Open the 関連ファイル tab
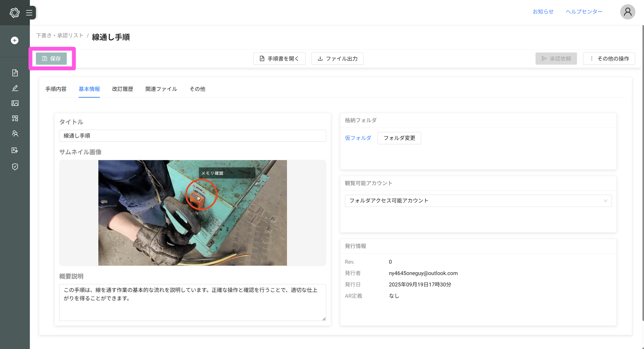This screenshot has width=644, height=349. pyautogui.click(x=161, y=89)
